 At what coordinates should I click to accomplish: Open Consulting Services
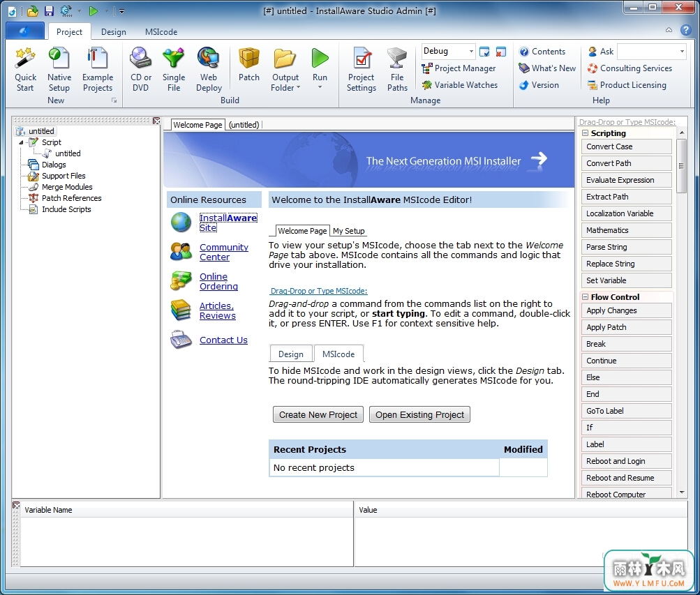(630, 68)
